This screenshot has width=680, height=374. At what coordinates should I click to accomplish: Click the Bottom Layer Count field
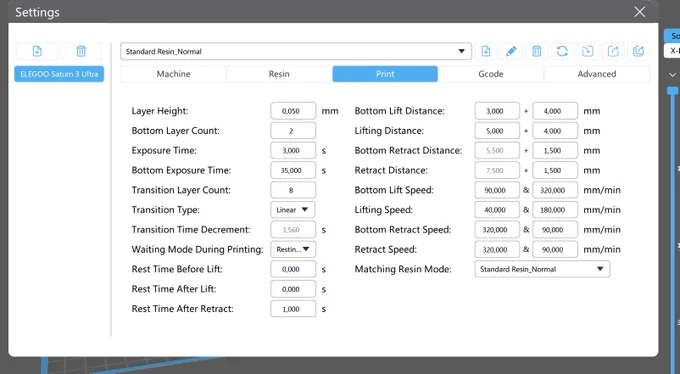[x=293, y=131]
